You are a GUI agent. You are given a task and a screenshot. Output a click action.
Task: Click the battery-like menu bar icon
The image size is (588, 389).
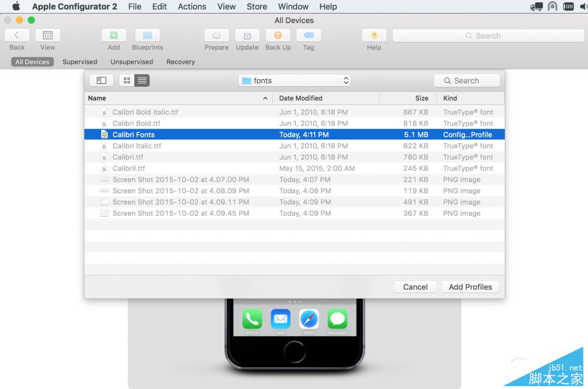pyautogui.click(x=568, y=6)
